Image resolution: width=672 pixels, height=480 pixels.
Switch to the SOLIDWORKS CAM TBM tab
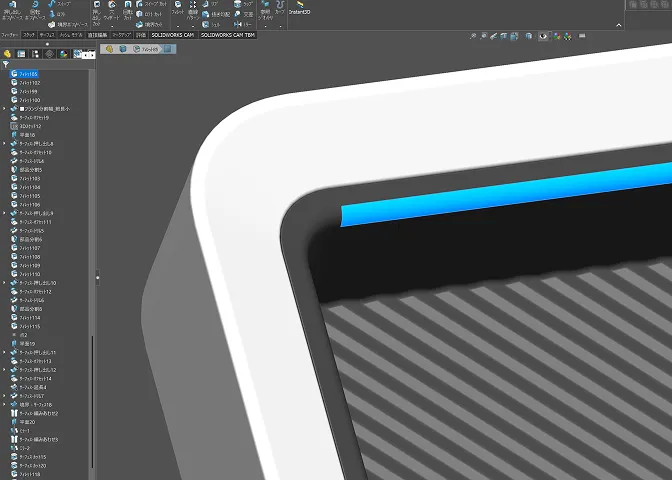(x=228, y=35)
